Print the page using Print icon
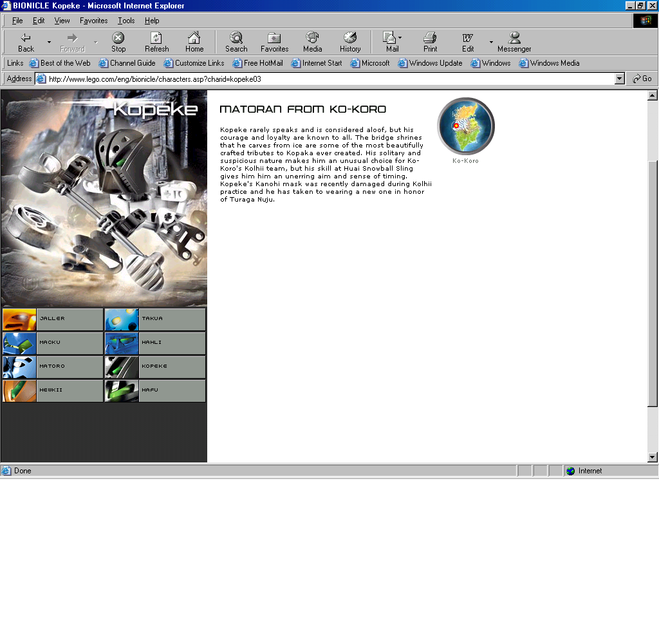The image size is (659, 644). coord(430,38)
